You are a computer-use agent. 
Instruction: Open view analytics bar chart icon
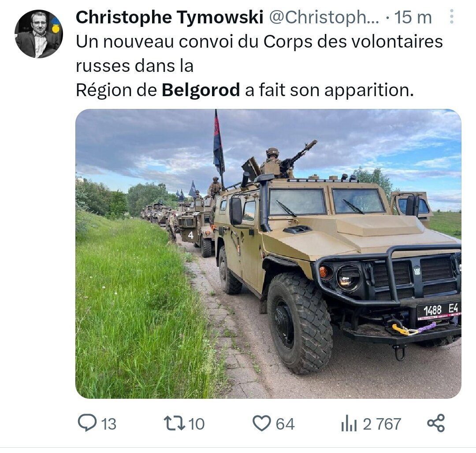349,423
